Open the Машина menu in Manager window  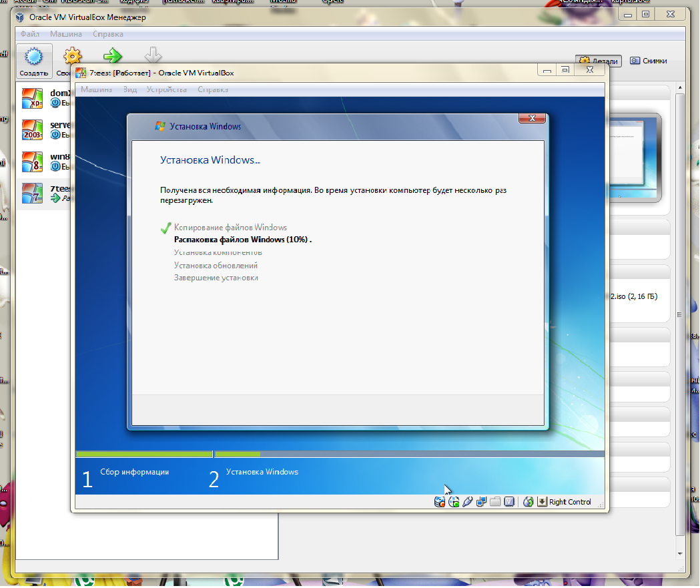[x=65, y=34]
